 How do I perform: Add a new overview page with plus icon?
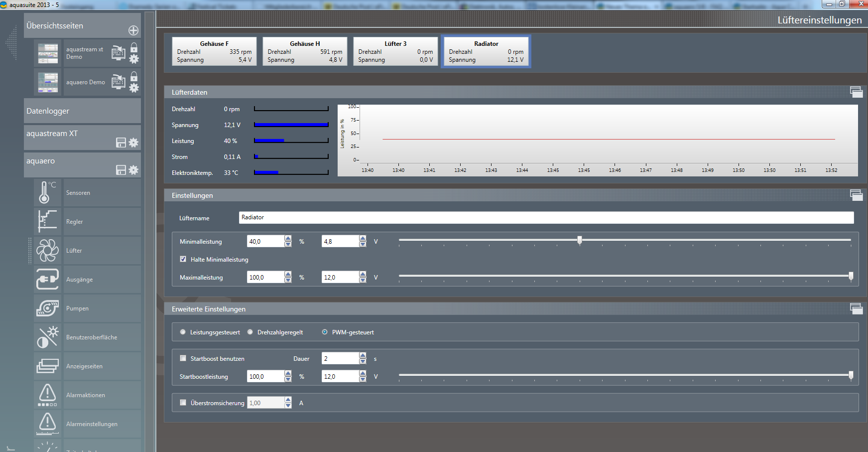(x=133, y=30)
